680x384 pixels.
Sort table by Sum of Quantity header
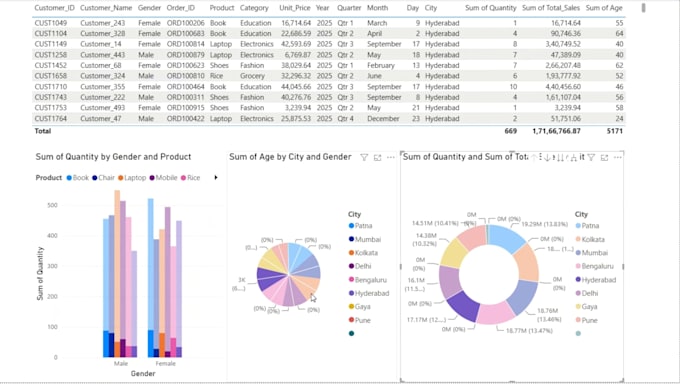click(x=490, y=8)
